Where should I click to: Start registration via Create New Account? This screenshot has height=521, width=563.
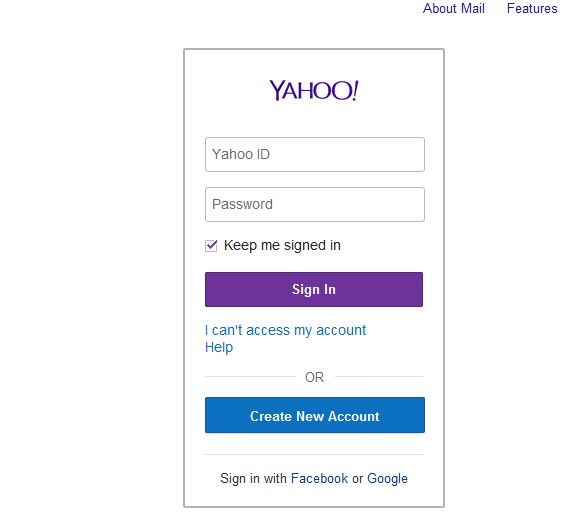[x=315, y=415]
